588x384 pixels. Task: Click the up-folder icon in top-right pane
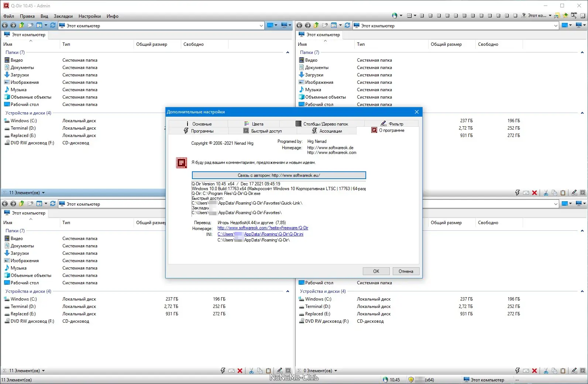pyautogui.click(x=316, y=25)
